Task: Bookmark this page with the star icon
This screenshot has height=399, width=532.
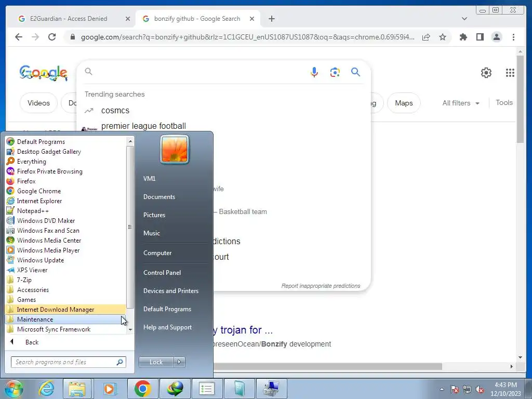Action: 443,37
